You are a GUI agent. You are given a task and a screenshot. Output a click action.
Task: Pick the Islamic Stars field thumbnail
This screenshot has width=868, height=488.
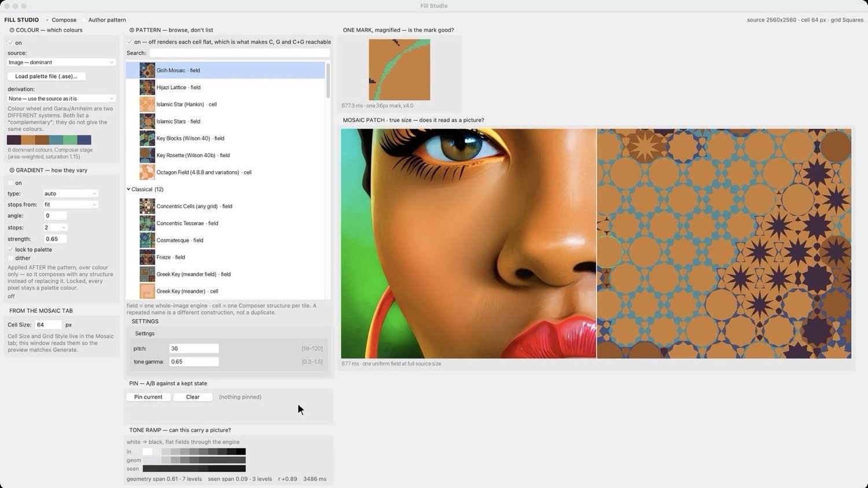[x=147, y=121]
